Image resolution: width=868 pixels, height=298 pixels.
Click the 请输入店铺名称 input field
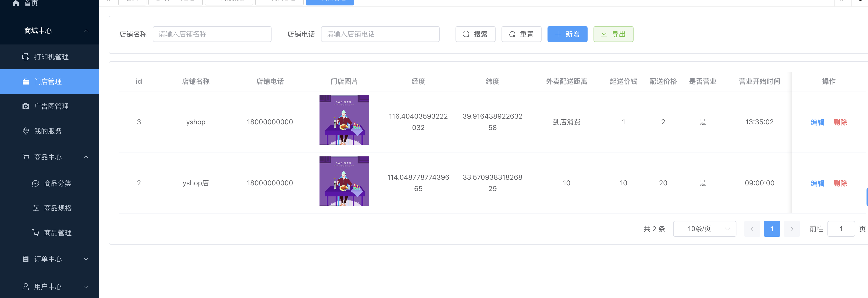coord(212,34)
